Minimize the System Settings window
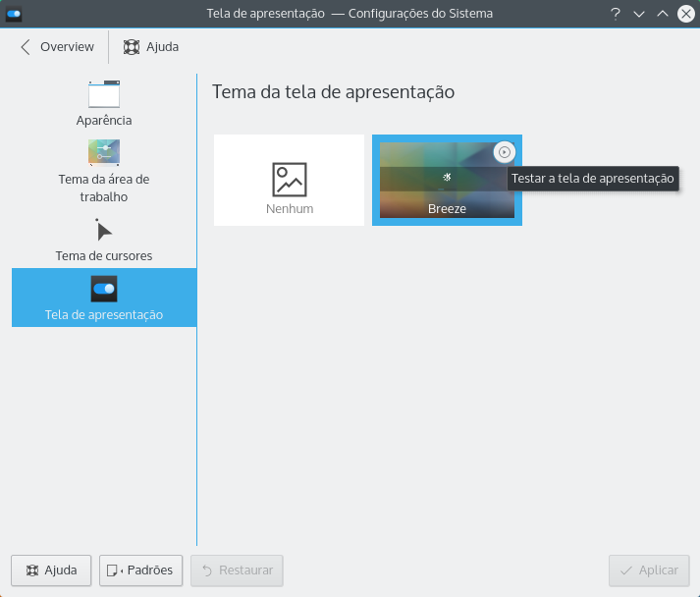Viewport: 700px width, 597px height. point(639,14)
